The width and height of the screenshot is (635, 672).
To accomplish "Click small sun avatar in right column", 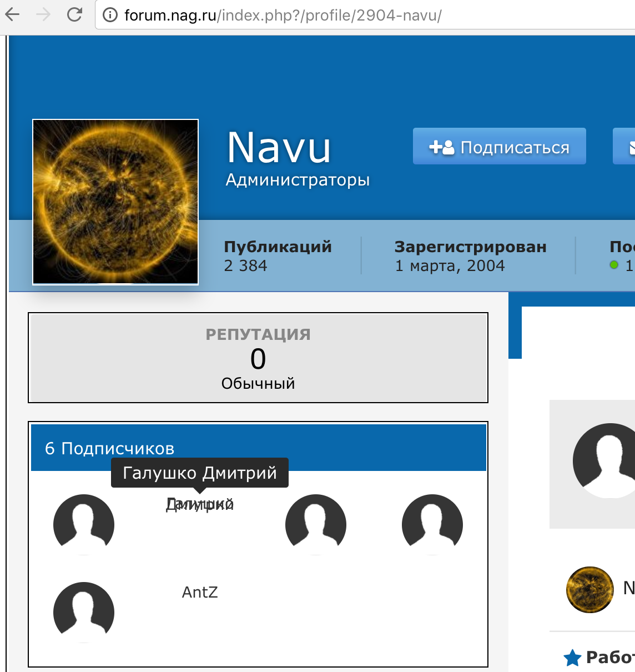I will pos(590,590).
